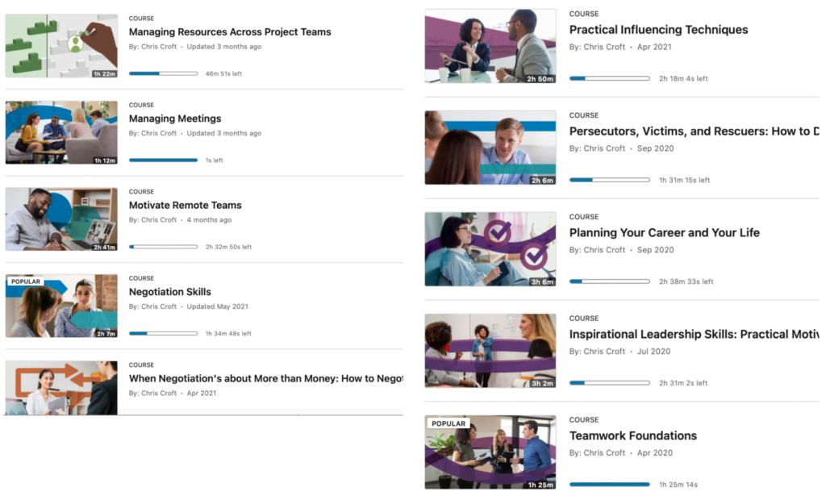The image size is (826, 504).
Task: Click the POPULAR badge on Teamwork Foundations thumbnail
Action: (x=448, y=423)
